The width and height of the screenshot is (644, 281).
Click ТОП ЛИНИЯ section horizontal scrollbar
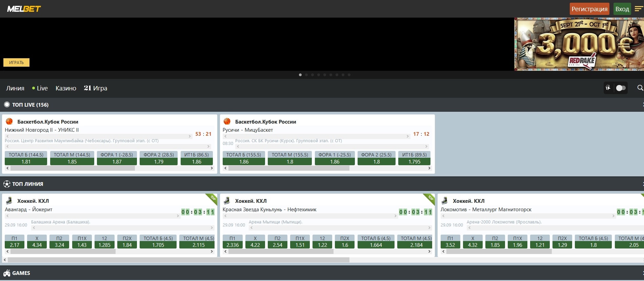[179, 260]
